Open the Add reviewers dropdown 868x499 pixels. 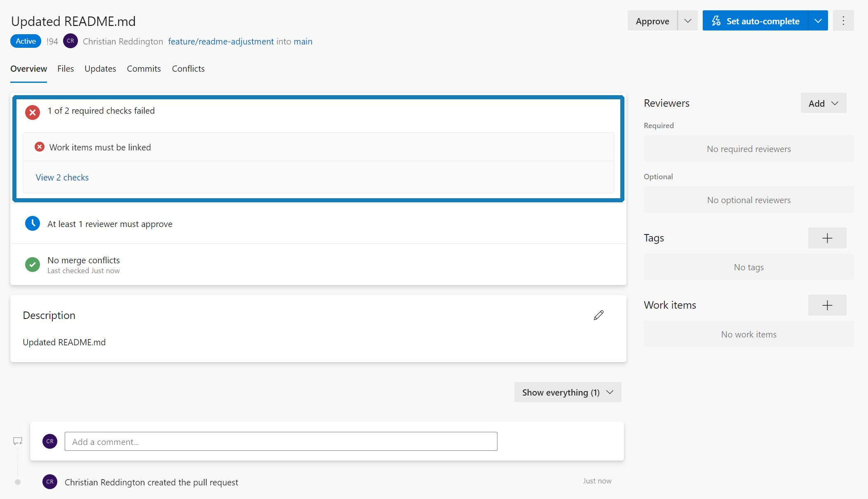(x=823, y=103)
